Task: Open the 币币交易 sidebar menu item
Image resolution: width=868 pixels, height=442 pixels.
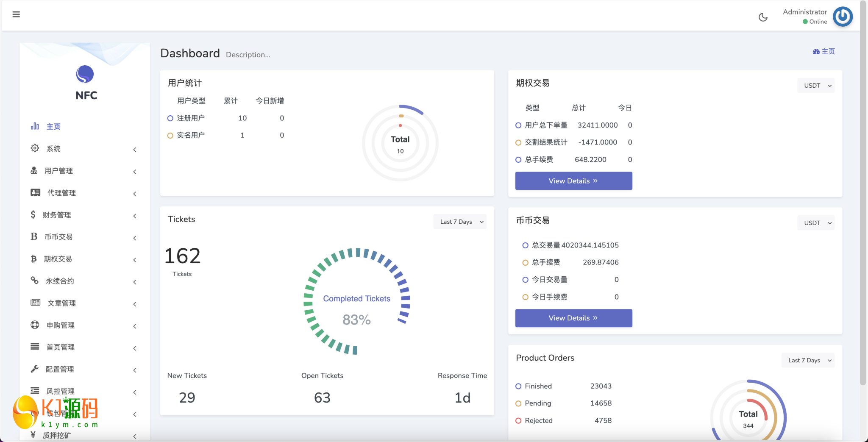Action: click(58, 237)
